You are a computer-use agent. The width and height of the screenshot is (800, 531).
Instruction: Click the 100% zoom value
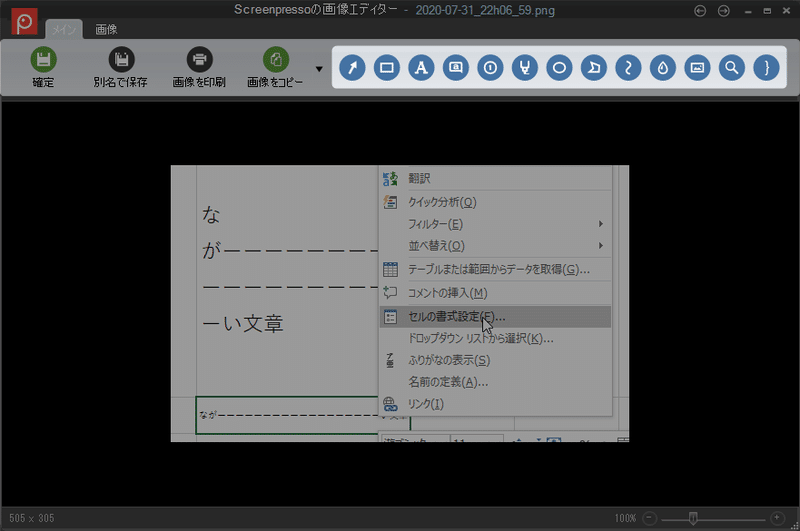[626, 518]
